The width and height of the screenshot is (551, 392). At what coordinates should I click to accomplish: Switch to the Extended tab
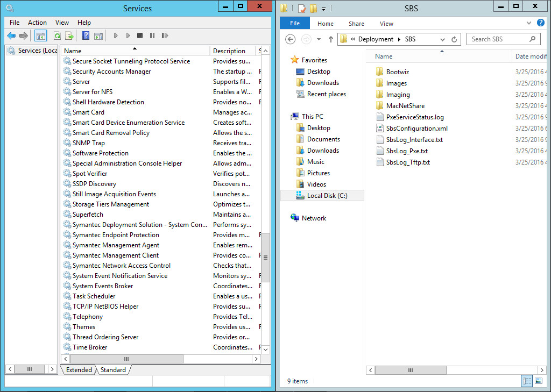point(79,370)
